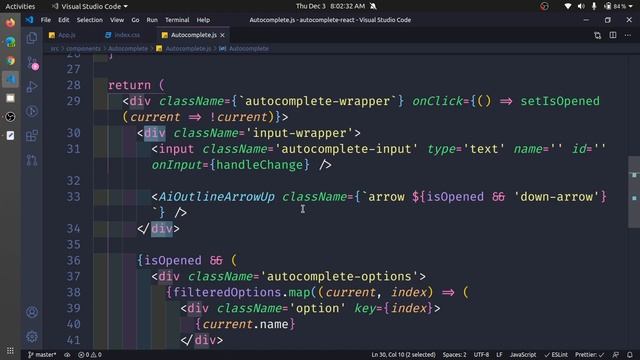Open the Help menu
This screenshot has width=640, height=360.
pyautogui.click(x=203, y=20)
